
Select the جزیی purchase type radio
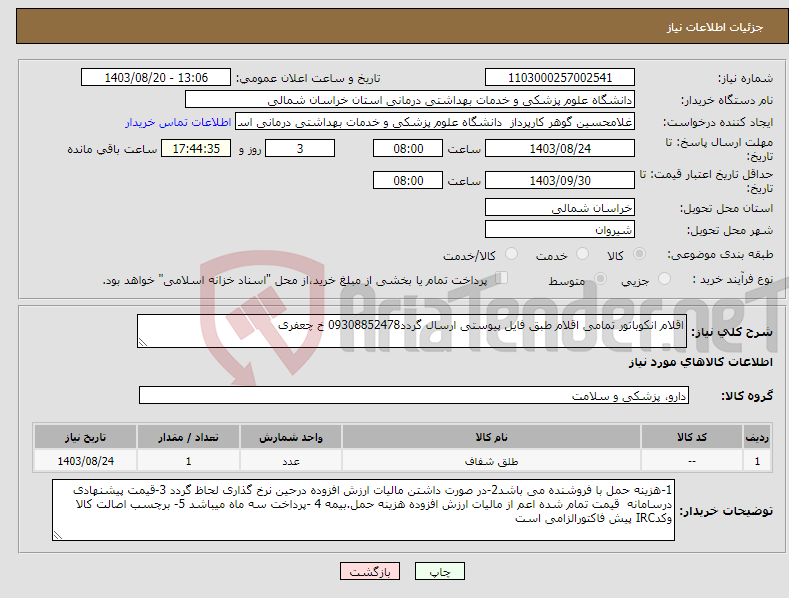pyautogui.click(x=664, y=278)
